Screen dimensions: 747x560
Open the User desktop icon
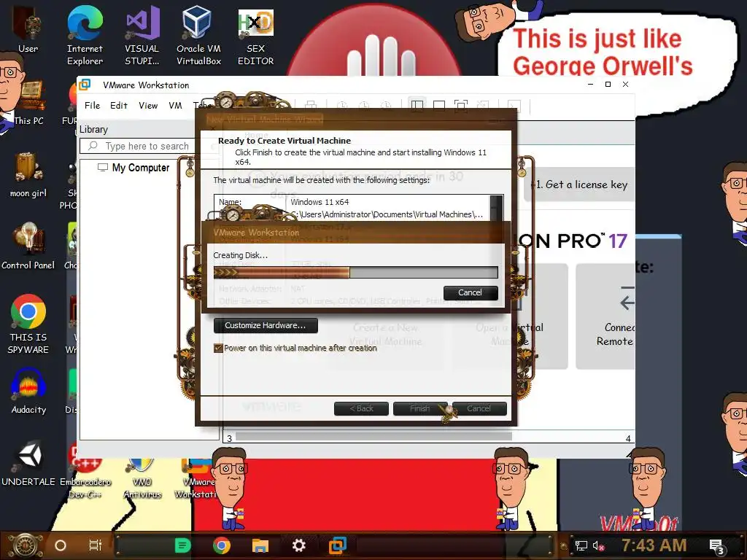point(28,29)
